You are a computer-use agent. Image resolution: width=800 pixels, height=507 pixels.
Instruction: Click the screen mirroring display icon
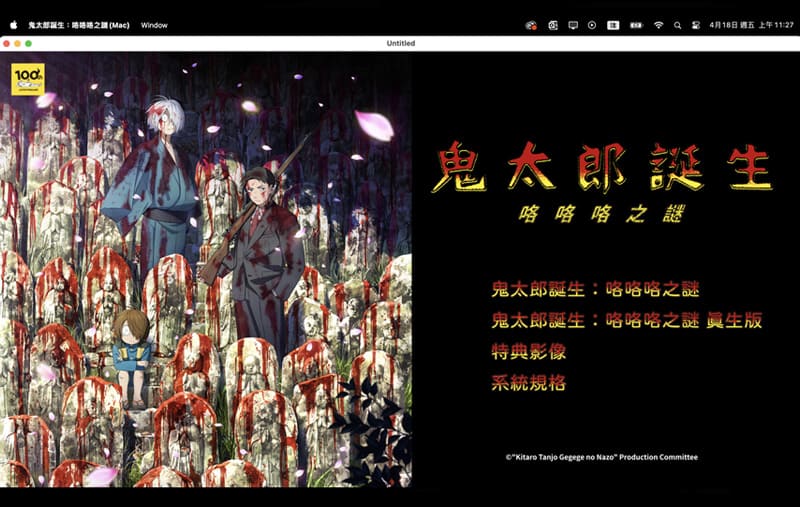[573, 25]
